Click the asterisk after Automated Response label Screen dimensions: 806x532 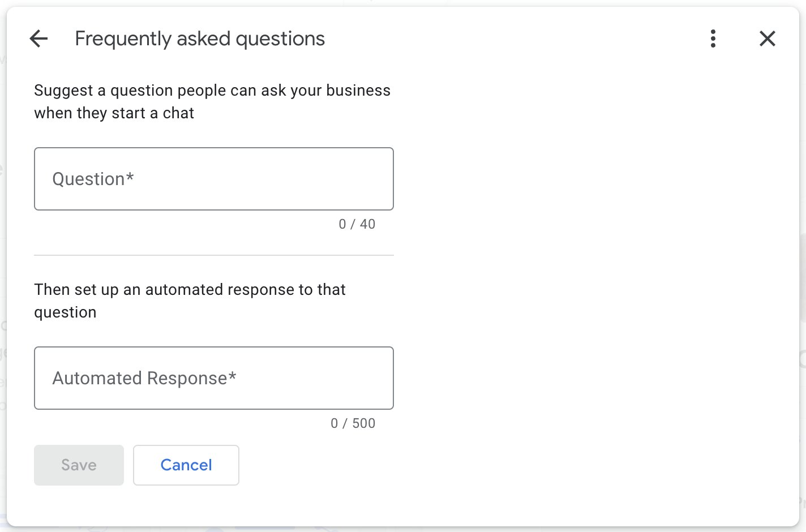click(233, 376)
